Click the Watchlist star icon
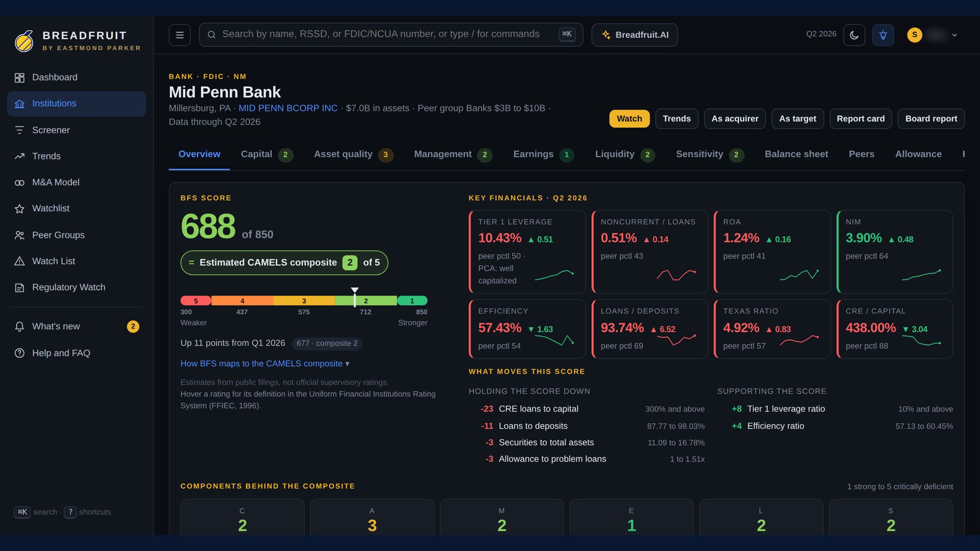Screen dimensions: 980x551 [19, 209]
